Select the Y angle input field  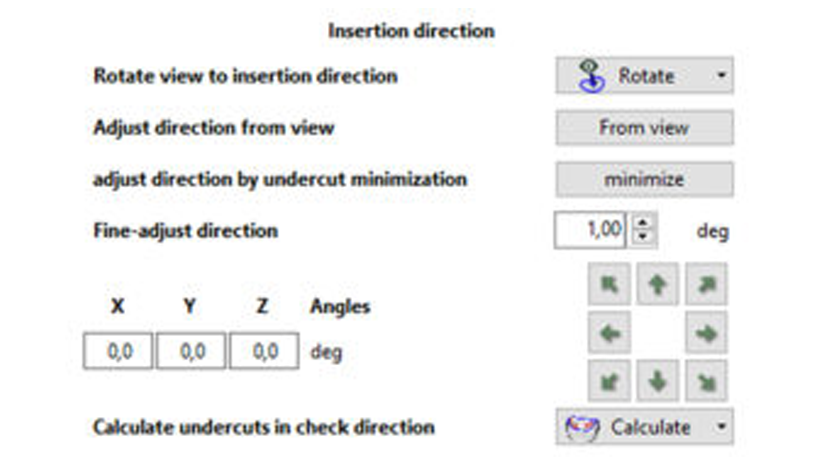coord(191,351)
